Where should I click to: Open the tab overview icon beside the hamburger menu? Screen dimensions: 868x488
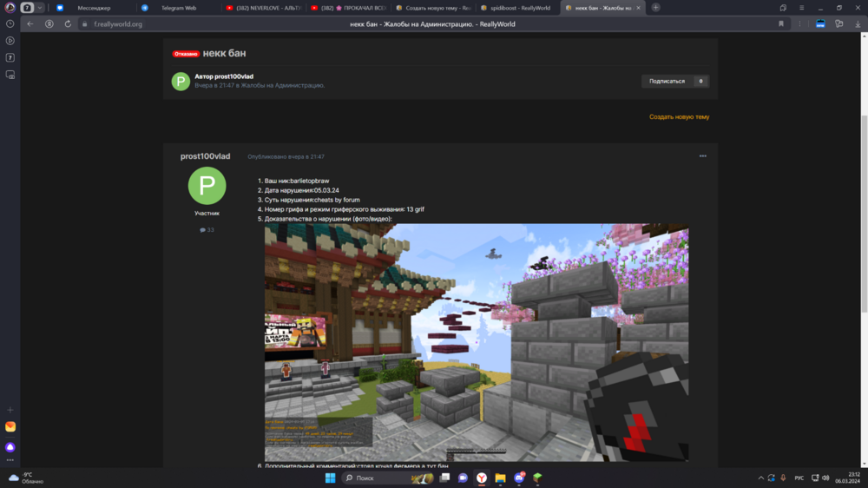point(783,8)
